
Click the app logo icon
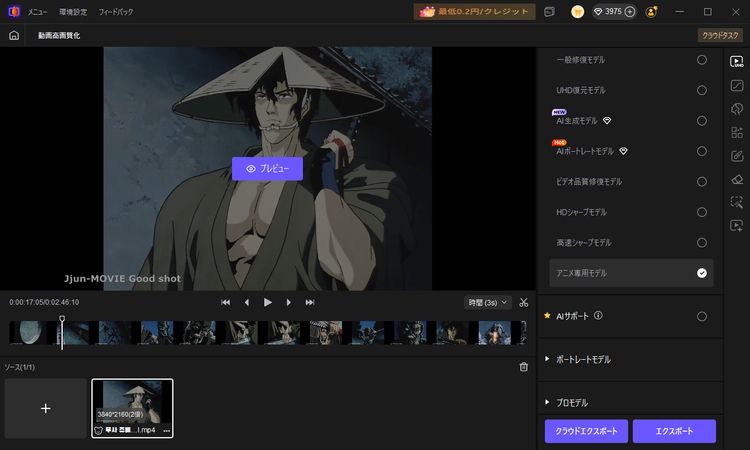(14, 11)
